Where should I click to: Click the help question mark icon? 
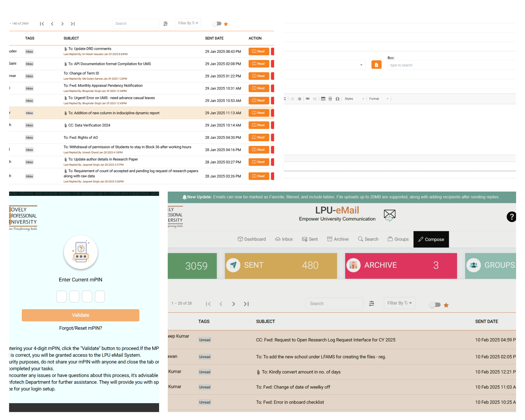[511, 217]
